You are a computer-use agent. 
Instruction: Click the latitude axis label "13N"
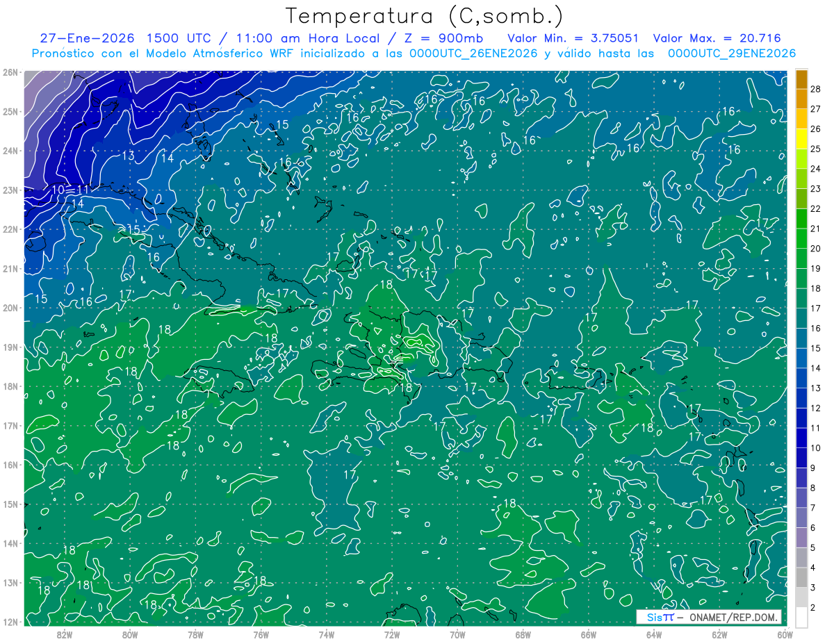pos(10,582)
